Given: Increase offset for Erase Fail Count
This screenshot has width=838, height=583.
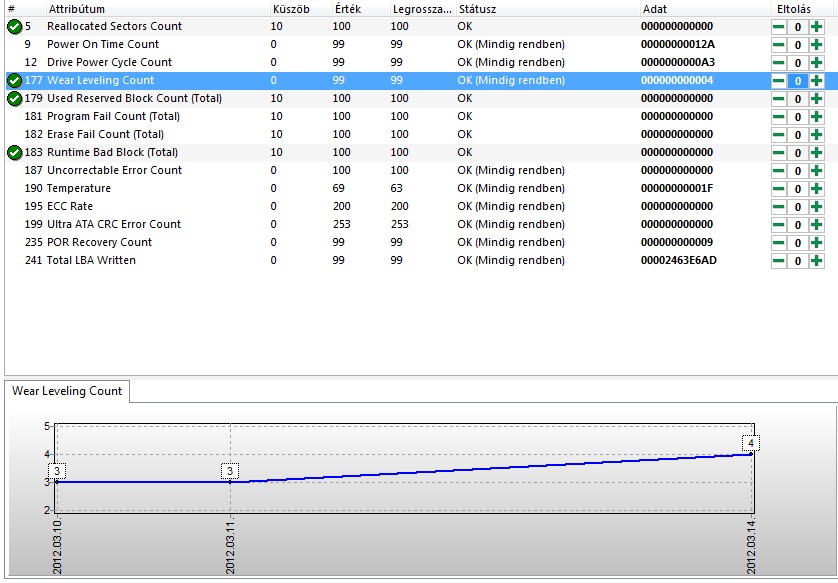Looking at the screenshot, I should [816, 135].
